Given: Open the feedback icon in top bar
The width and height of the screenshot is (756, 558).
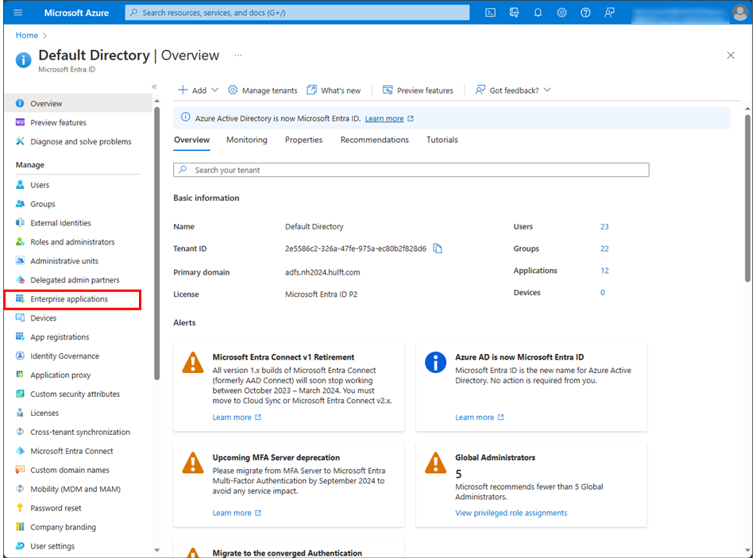Looking at the screenshot, I should point(609,13).
